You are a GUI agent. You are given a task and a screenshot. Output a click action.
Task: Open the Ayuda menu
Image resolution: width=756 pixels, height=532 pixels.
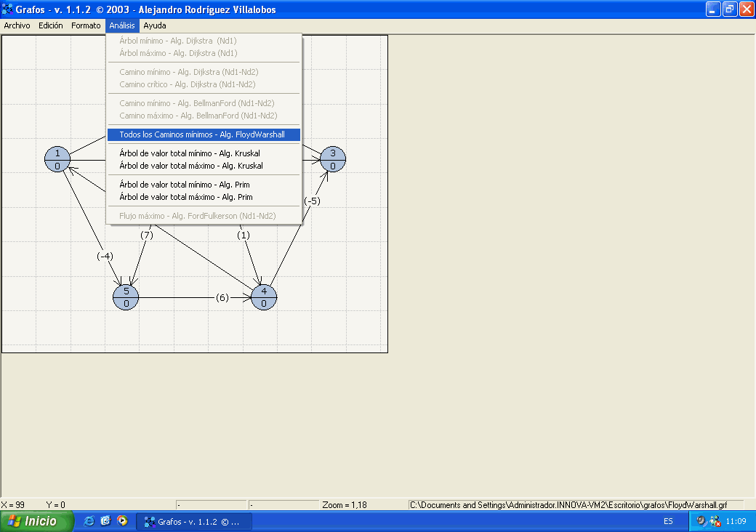(x=155, y=25)
